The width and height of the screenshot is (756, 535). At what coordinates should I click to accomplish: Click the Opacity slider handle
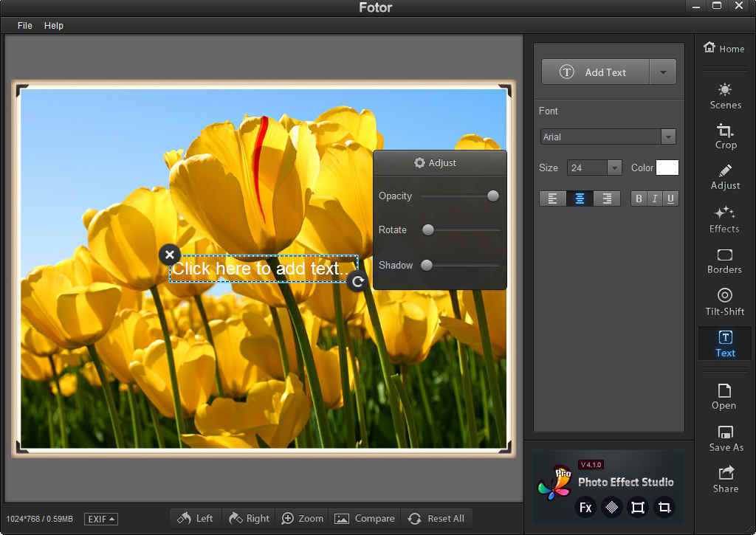pos(492,196)
